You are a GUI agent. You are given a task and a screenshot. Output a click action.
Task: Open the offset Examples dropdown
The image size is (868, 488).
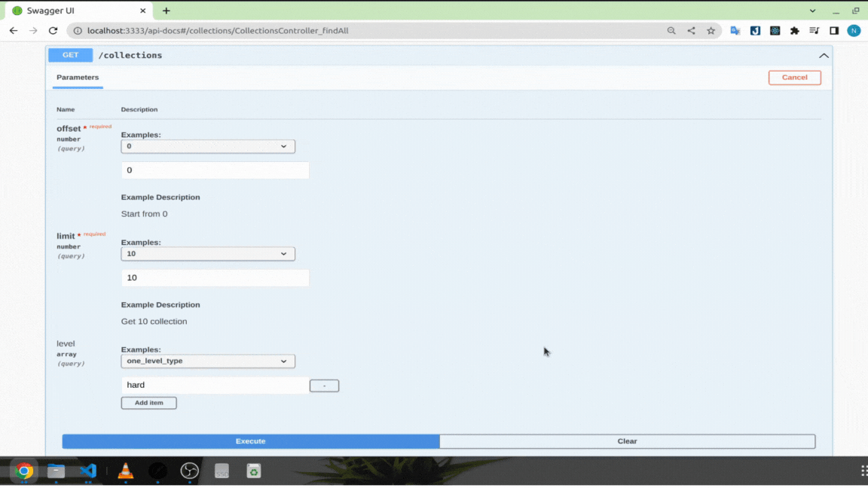[208, 146]
